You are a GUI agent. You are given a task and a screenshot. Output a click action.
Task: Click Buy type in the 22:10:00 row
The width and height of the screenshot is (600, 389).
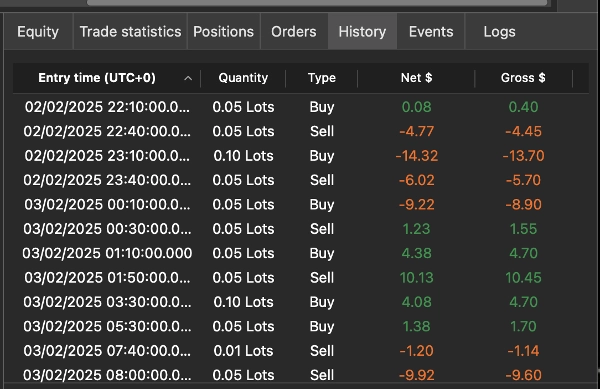[x=322, y=107]
